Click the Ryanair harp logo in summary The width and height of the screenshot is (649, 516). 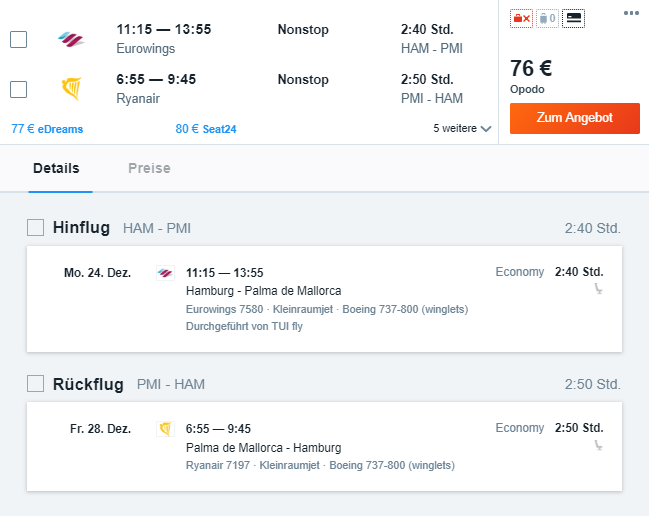[71, 89]
